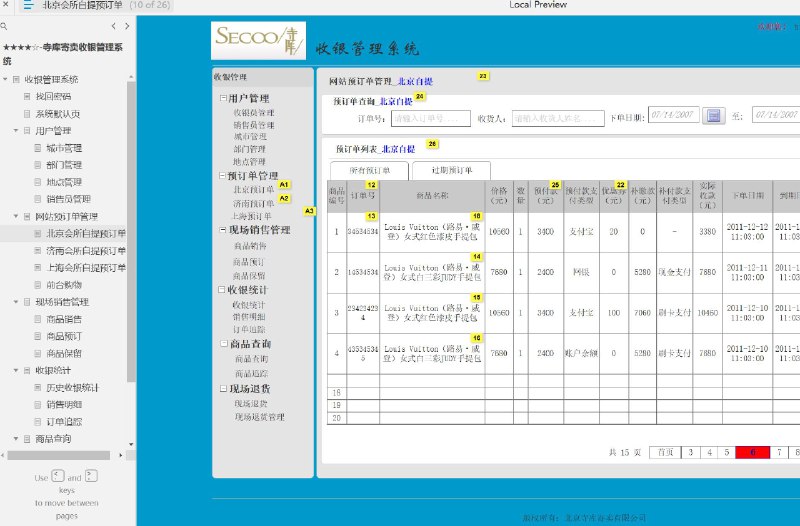This screenshot has width=800, height=526.
Task: Open 系统默认页 in sidebar tree
Action: tap(57, 114)
